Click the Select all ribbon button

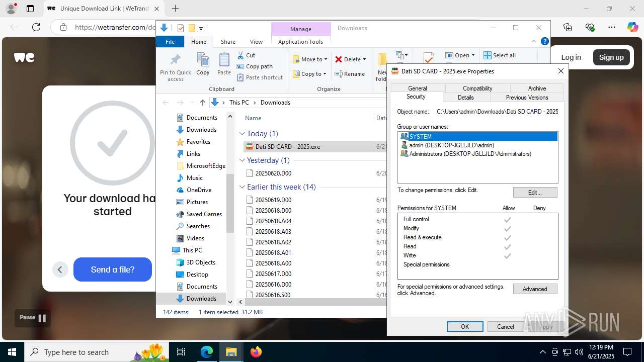[500, 55]
